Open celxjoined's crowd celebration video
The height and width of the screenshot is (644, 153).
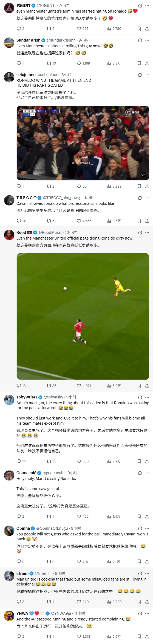pyautogui.click(x=83, y=143)
